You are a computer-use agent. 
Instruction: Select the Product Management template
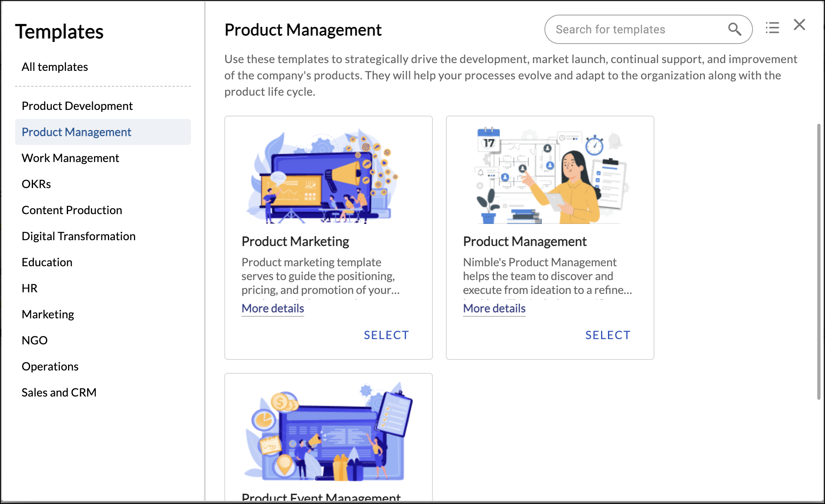tap(608, 335)
